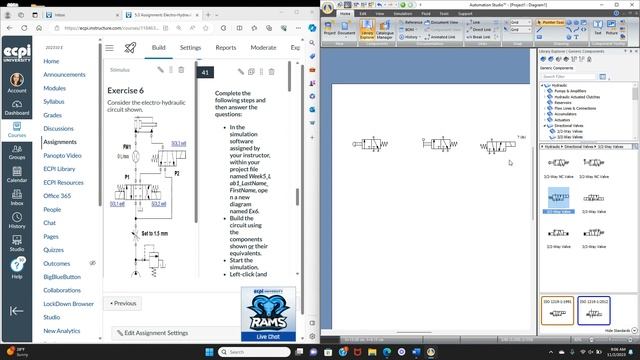This screenshot has height=360, width=640.
Task: Open Canvas Inbox from global navigation
Action: click(x=17, y=198)
